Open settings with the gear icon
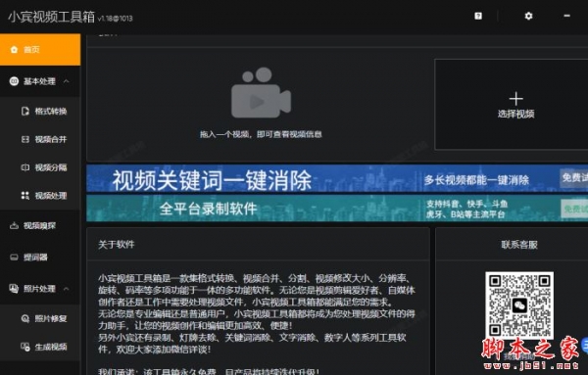 point(528,16)
